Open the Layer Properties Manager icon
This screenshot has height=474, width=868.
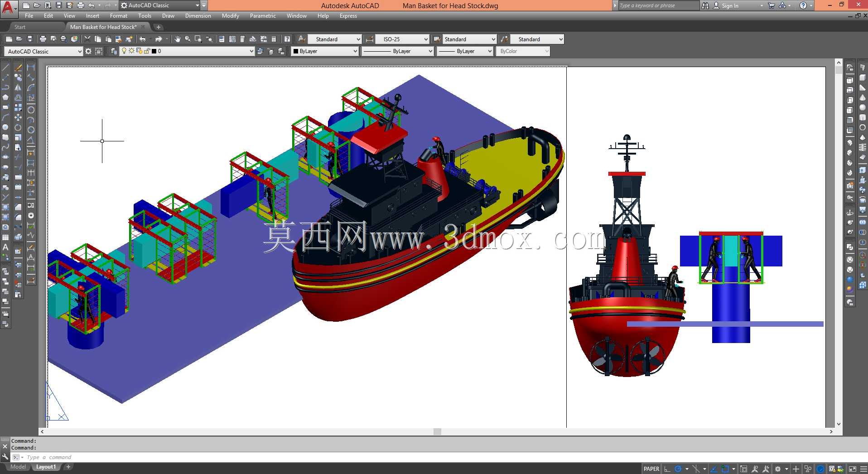point(114,51)
